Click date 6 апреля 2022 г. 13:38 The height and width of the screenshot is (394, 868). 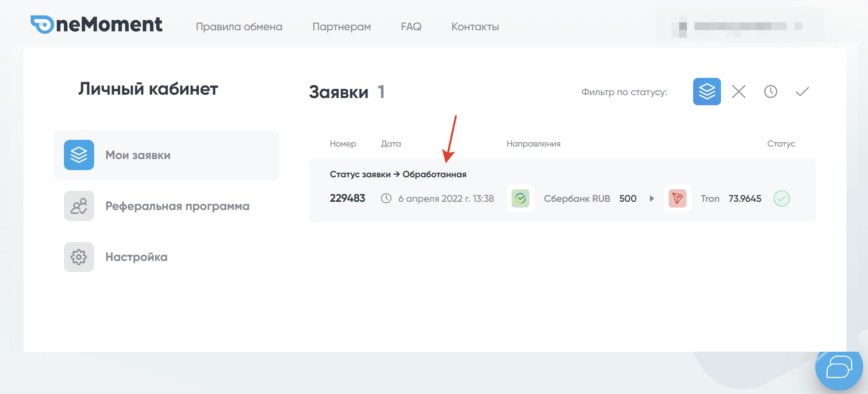(446, 198)
